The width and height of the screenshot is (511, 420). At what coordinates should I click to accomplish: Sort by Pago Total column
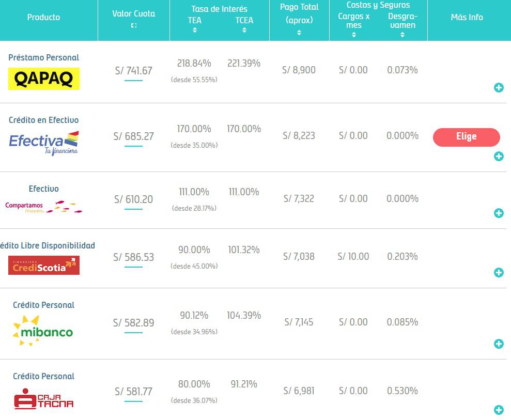299,33
